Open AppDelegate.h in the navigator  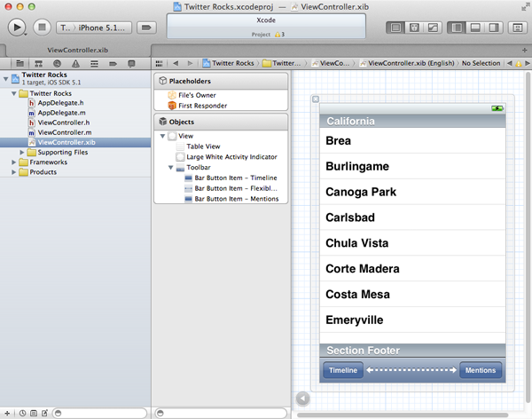pos(60,103)
